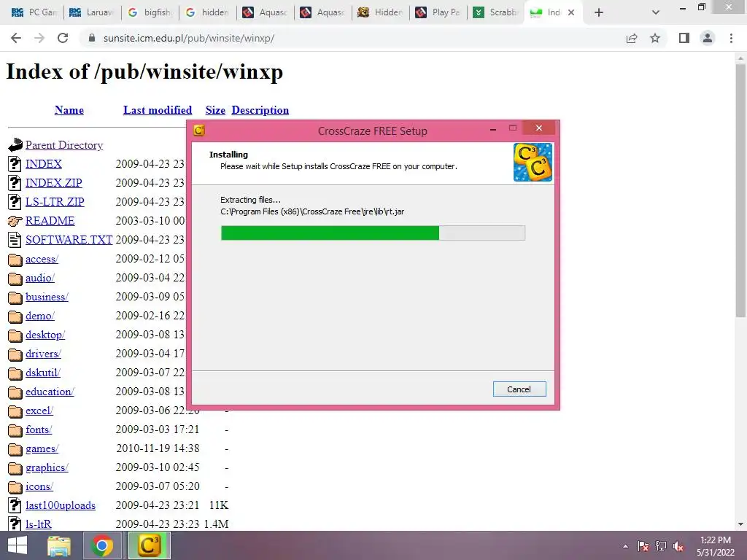Click the unknown-file icon beside INDEX
The width and height of the screenshot is (747, 560).
click(x=15, y=164)
